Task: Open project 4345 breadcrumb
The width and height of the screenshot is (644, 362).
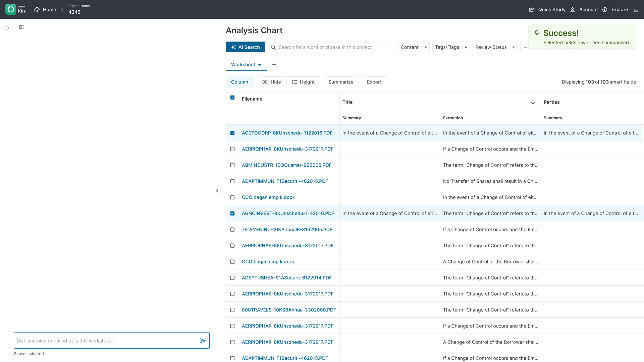Action: (x=74, y=12)
